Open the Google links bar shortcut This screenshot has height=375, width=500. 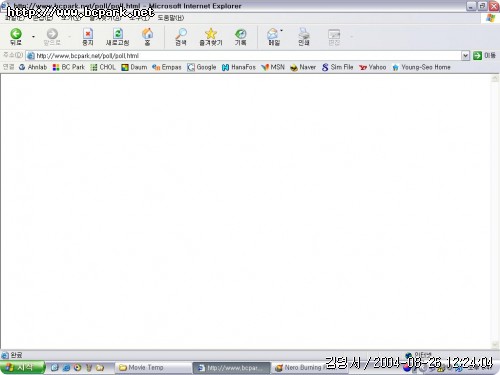pos(202,67)
